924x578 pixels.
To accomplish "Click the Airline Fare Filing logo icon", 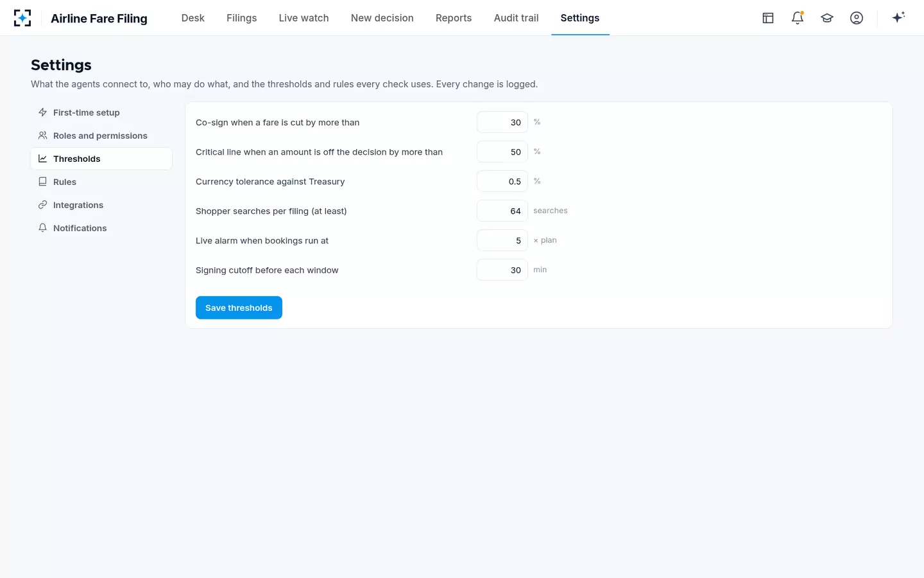I will pos(22,18).
